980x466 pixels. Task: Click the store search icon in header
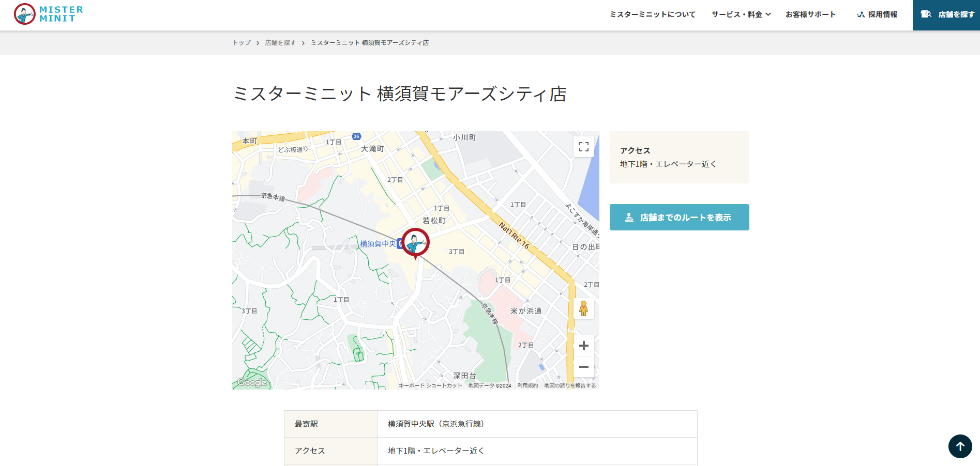click(x=926, y=14)
